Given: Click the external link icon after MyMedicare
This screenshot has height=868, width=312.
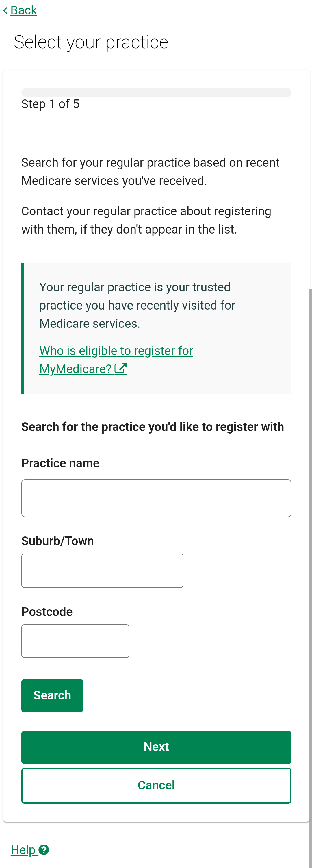Looking at the screenshot, I should point(121,368).
